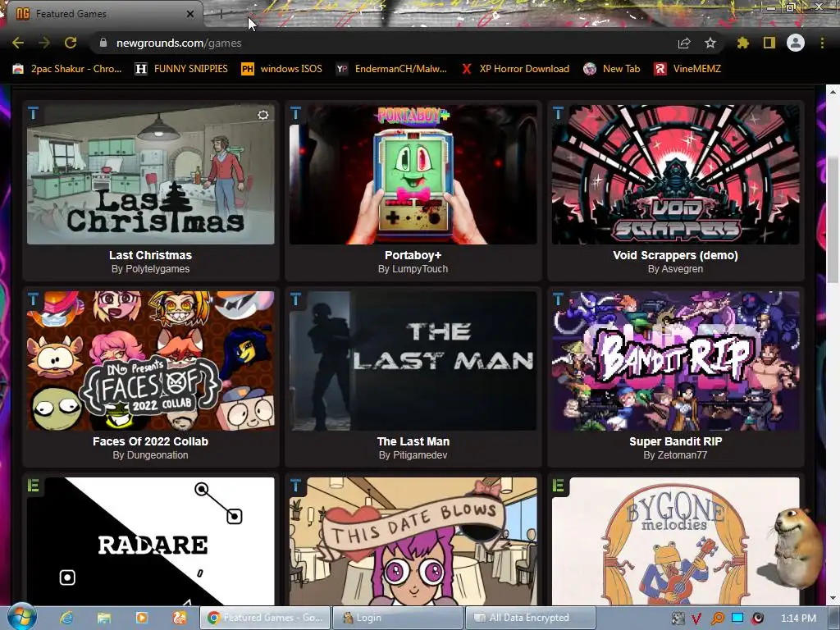
Task: Toggle the browser side panel icon
Action: (769, 43)
